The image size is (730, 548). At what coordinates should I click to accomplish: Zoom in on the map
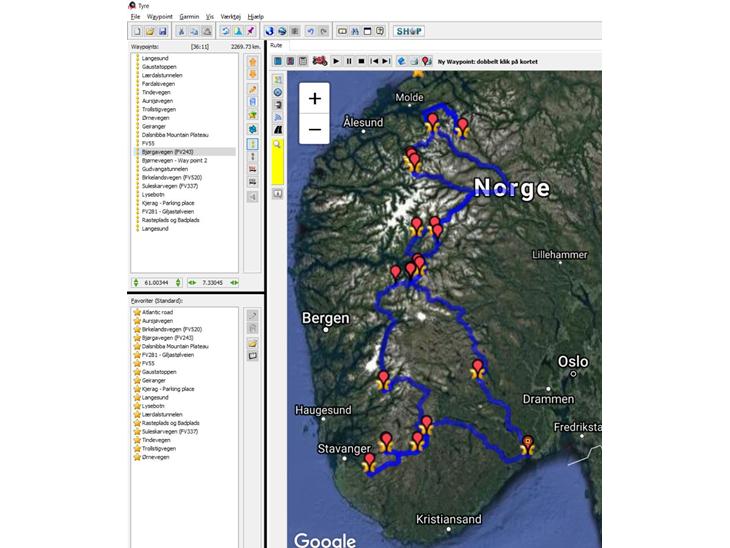(x=314, y=98)
